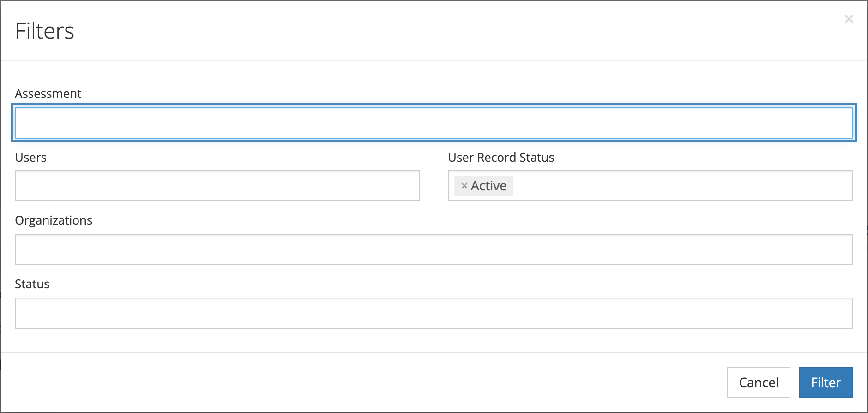This screenshot has width=868, height=413.
Task: Click the Assessment label
Action: pos(48,94)
